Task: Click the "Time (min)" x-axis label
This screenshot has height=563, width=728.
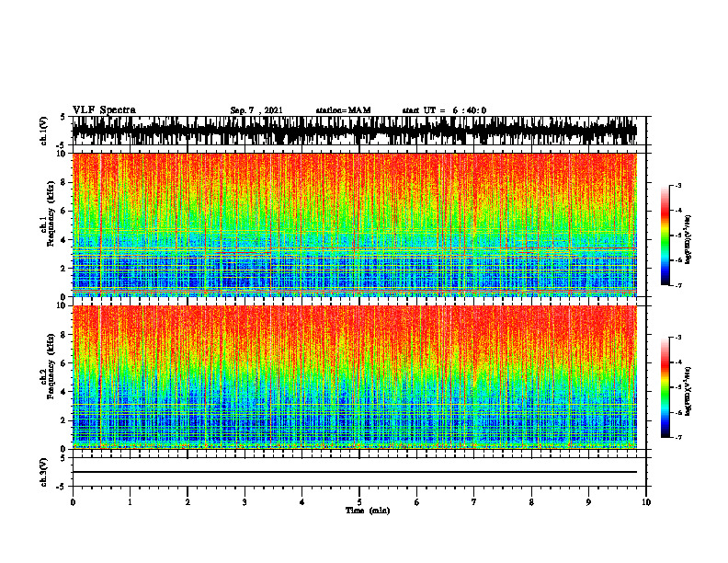Action: click(x=368, y=511)
